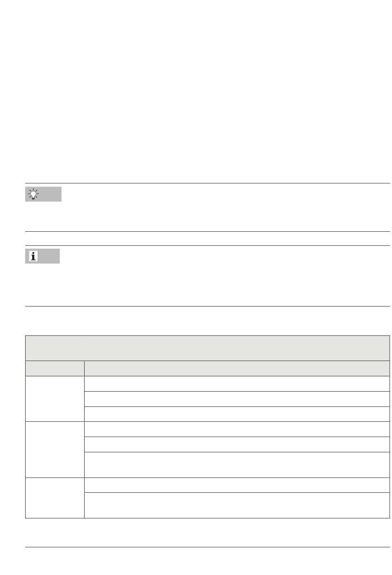Viewport: 392px width, 575px height.
Task: Click third white row in first table group
Action: [237, 414]
